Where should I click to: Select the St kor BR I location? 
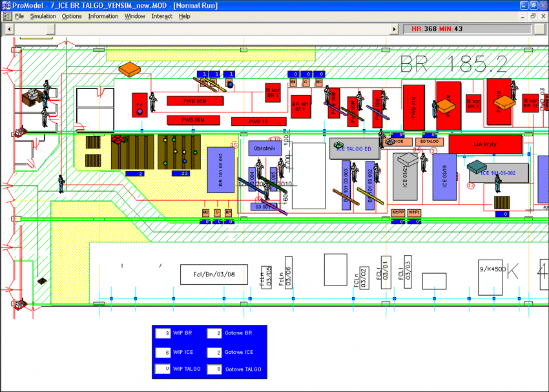pyautogui.click(x=273, y=93)
